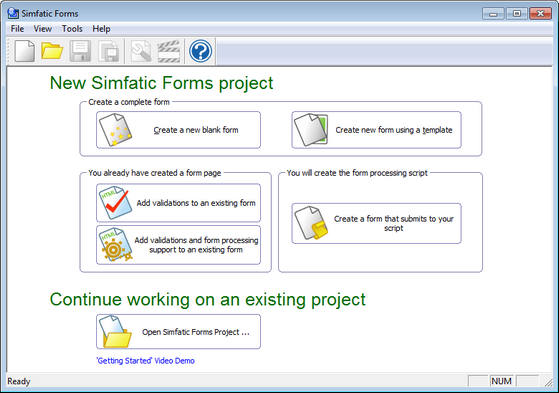Open the View menu
Viewport: 559px width, 393px height.
(x=42, y=29)
